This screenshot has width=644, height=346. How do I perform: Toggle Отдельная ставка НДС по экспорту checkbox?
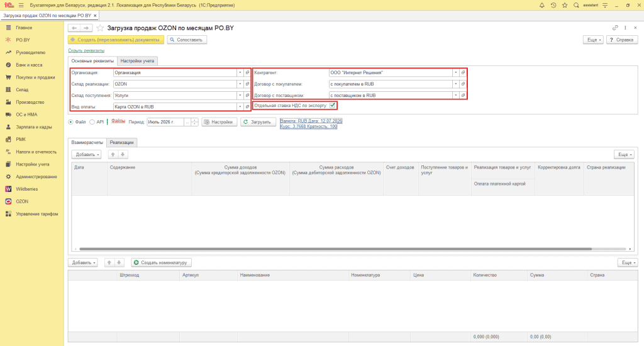point(332,106)
